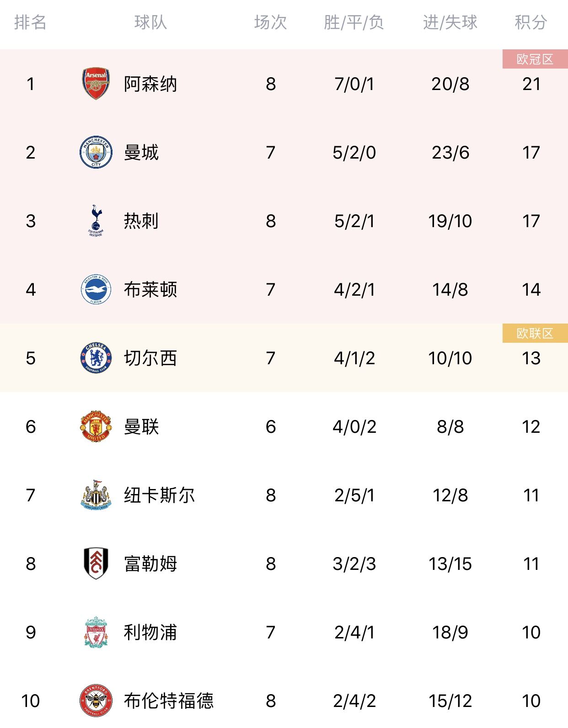Image resolution: width=568 pixels, height=728 pixels.
Task: Tap the Manchester City badge
Action: 96,153
